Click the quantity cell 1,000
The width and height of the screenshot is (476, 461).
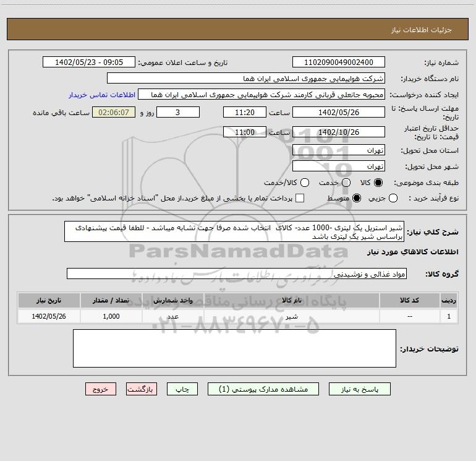(111, 316)
